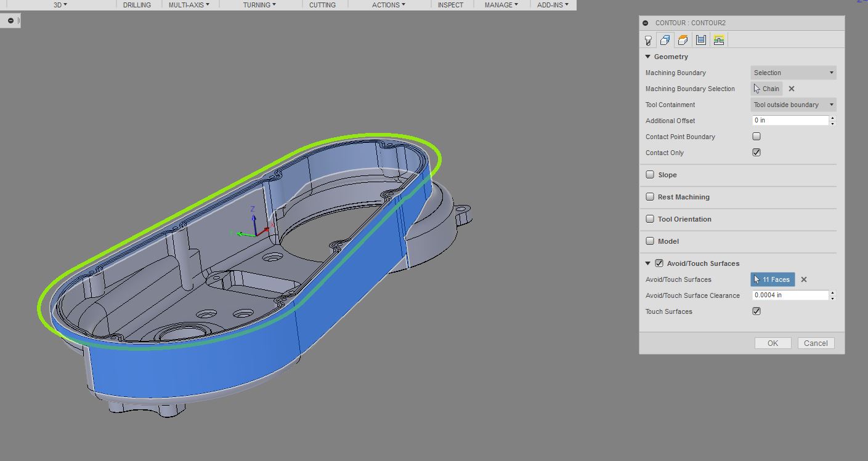868x461 pixels.
Task: Remove the Avoid/Touch Surfaces selection via X
Action: click(804, 279)
